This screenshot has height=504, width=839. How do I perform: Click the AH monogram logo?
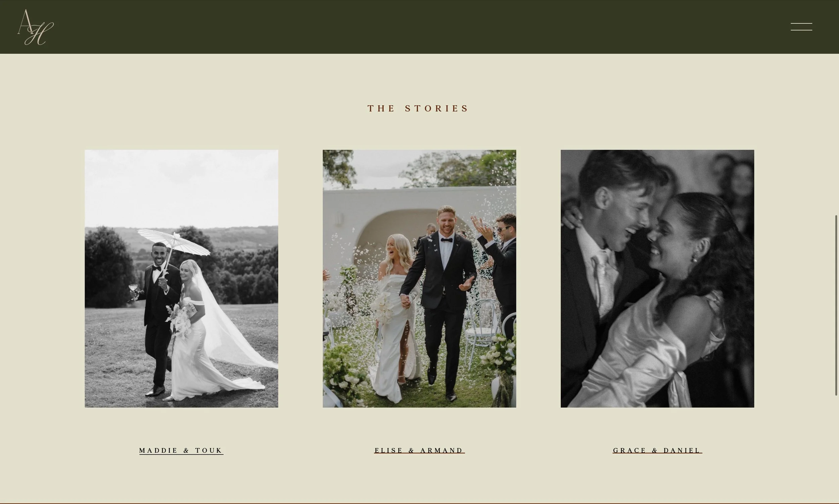(x=35, y=27)
